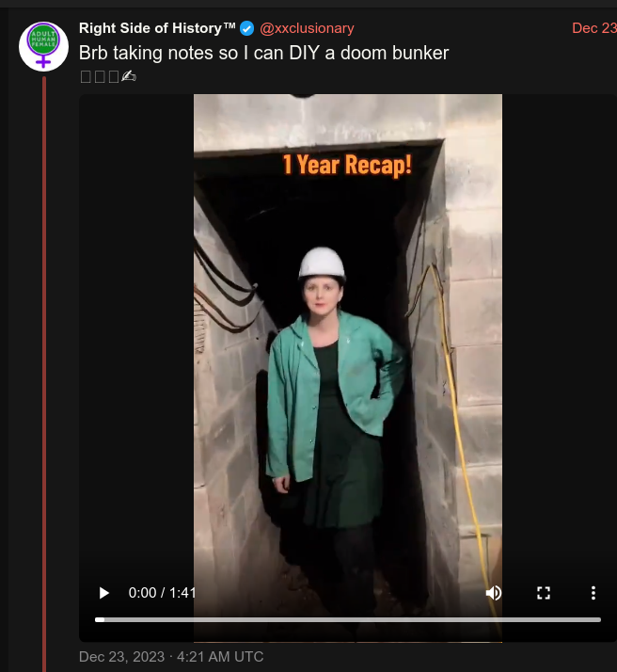
Task: Click the Right Side of History name
Action: click(157, 28)
